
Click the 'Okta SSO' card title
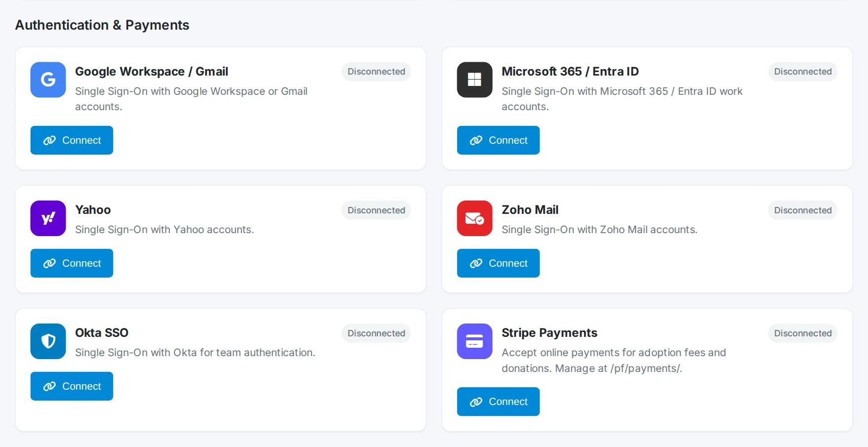102,333
